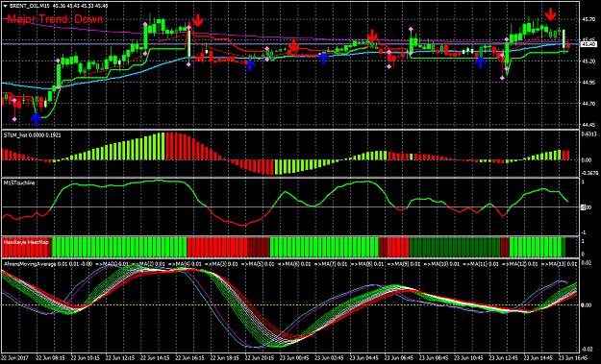The image size is (601, 364).
Task: Click the 22 Jun 2017 date label
Action: coord(14,358)
